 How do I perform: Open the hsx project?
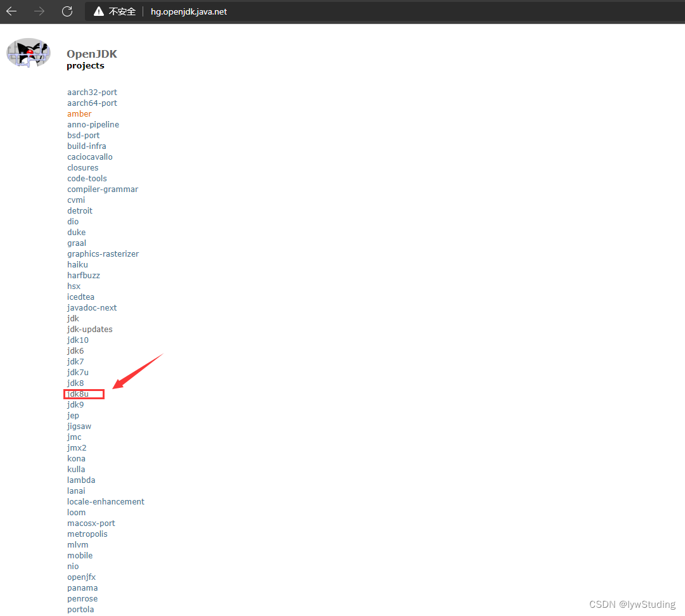click(x=74, y=286)
